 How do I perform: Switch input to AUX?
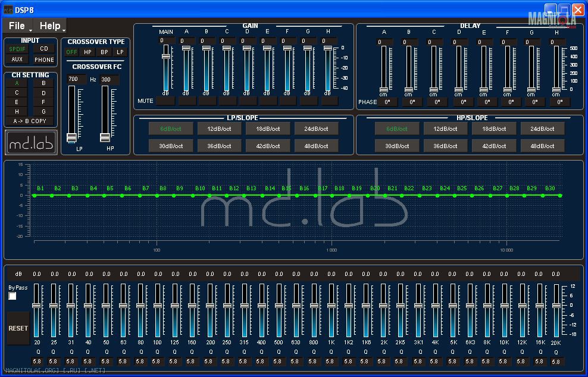[17, 59]
